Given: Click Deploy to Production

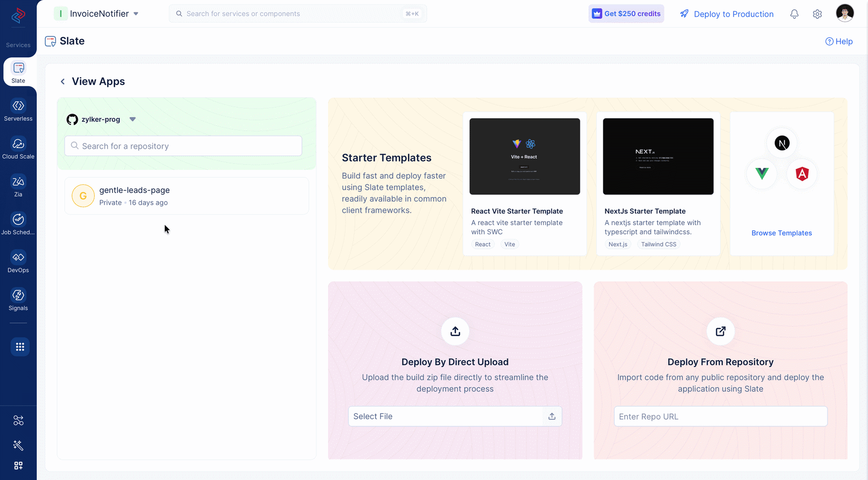Looking at the screenshot, I should [x=727, y=14].
